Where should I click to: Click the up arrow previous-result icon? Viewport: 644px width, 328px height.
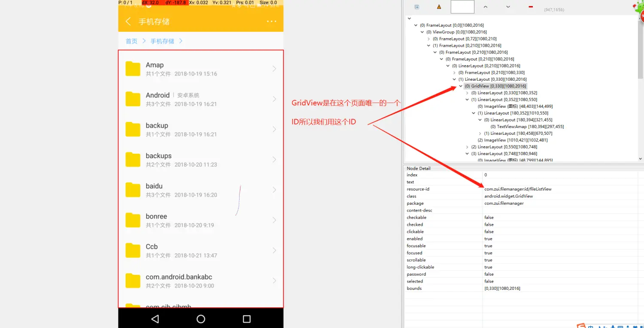pyautogui.click(x=485, y=7)
